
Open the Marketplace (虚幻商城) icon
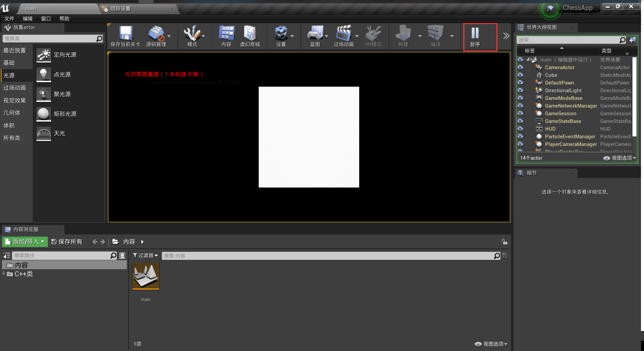250,33
